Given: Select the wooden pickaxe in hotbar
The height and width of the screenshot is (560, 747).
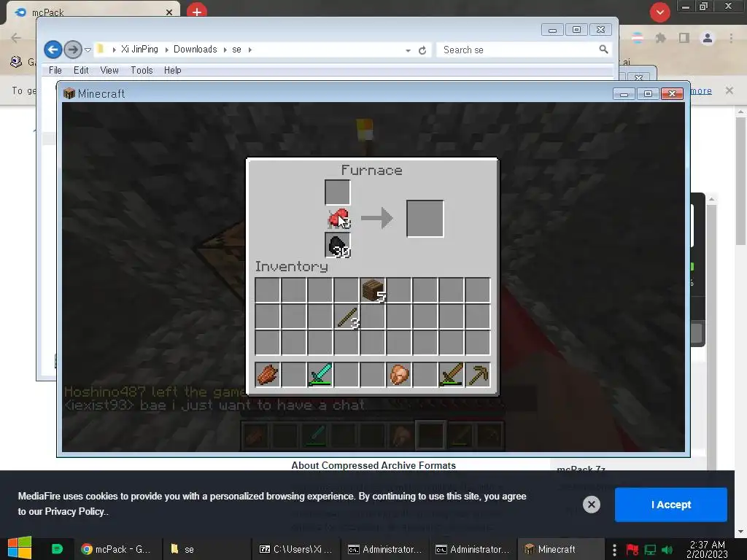Looking at the screenshot, I should pos(478,374).
